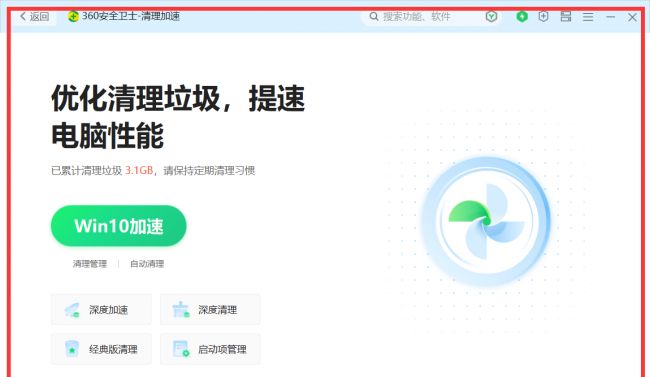This screenshot has width=650, height=377.
Task: Start the Win10加速 button
Action: pyautogui.click(x=119, y=226)
